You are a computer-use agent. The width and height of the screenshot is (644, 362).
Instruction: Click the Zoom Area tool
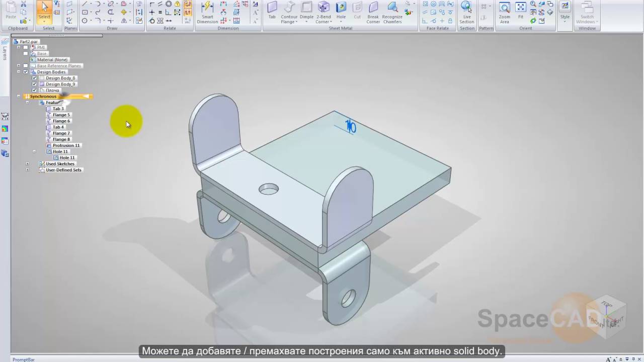tap(505, 13)
